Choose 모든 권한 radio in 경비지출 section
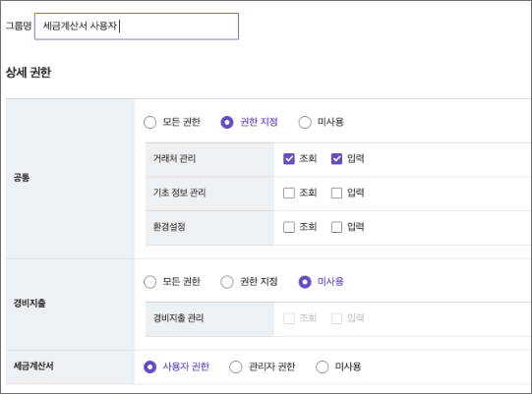The image size is (532, 394). click(150, 282)
